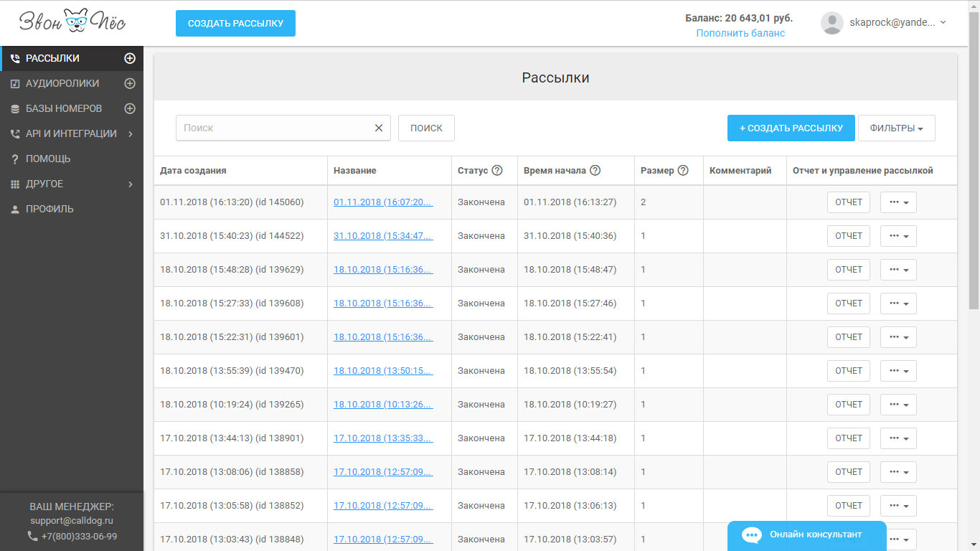Image resolution: width=980 pixels, height=551 pixels.
Task: Clear search field with X icon
Action: coord(379,128)
